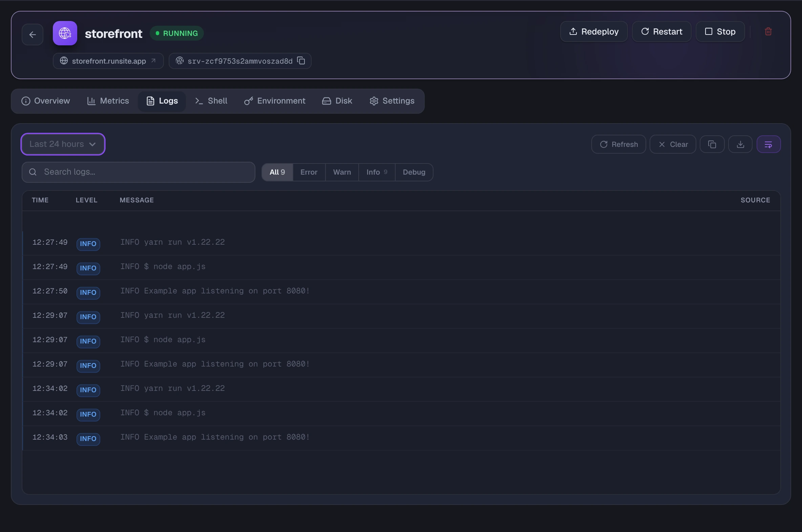Image resolution: width=802 pixels, height=532 pixels.
Task: Select the 12:29:07 $ node app.js message
Action: click(163, 340)
